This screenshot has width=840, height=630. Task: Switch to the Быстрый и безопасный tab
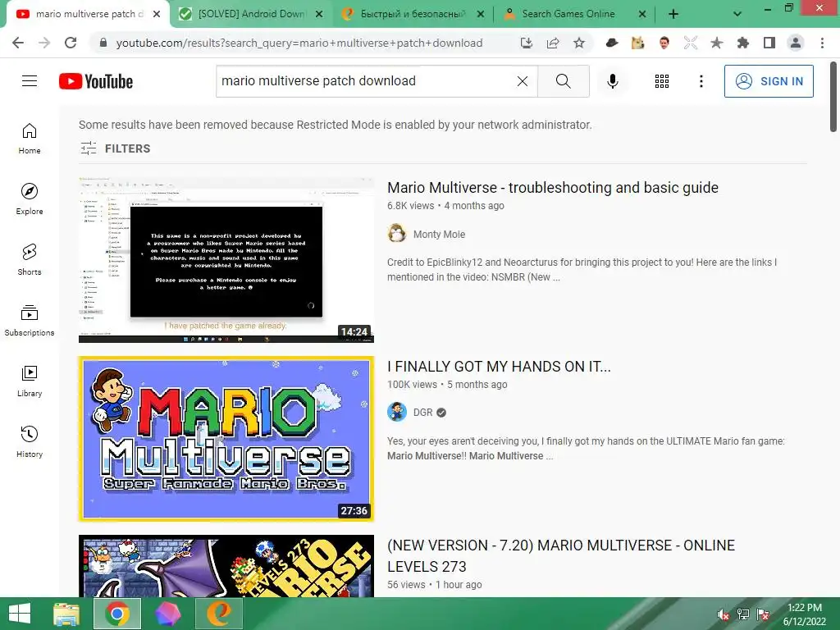point(413,14)
